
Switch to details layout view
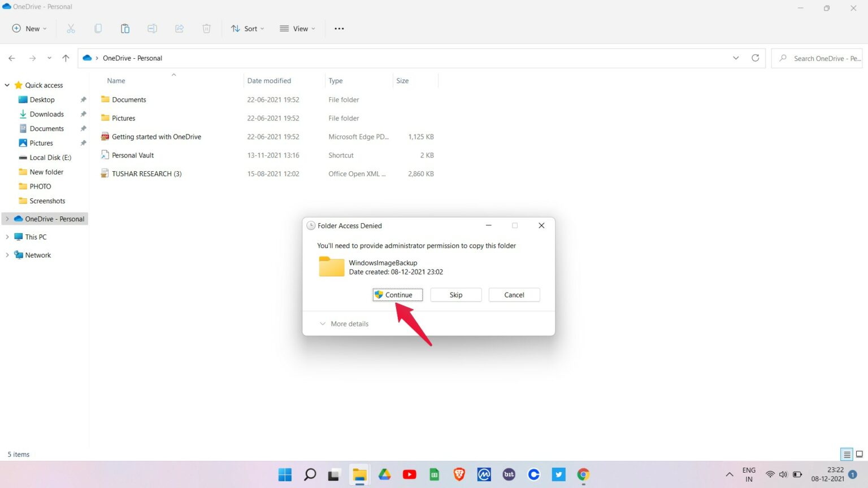click(x=846, y=454)
